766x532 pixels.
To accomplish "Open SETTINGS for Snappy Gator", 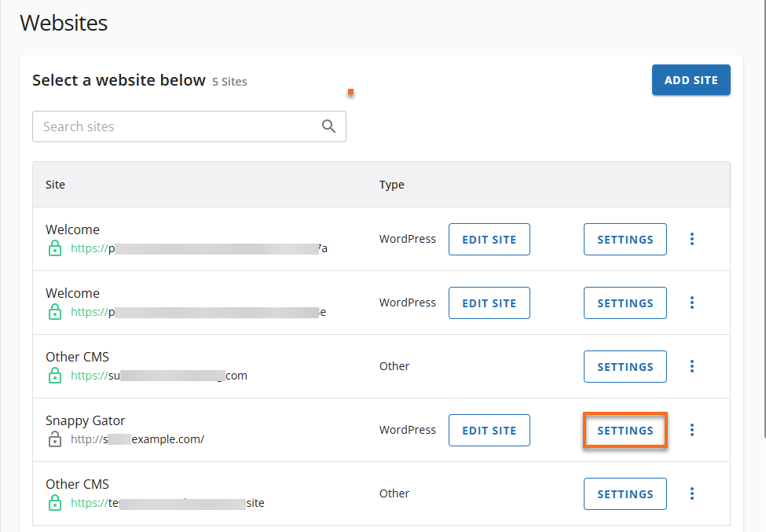I will pyautogui.click(x=625, y=430).
